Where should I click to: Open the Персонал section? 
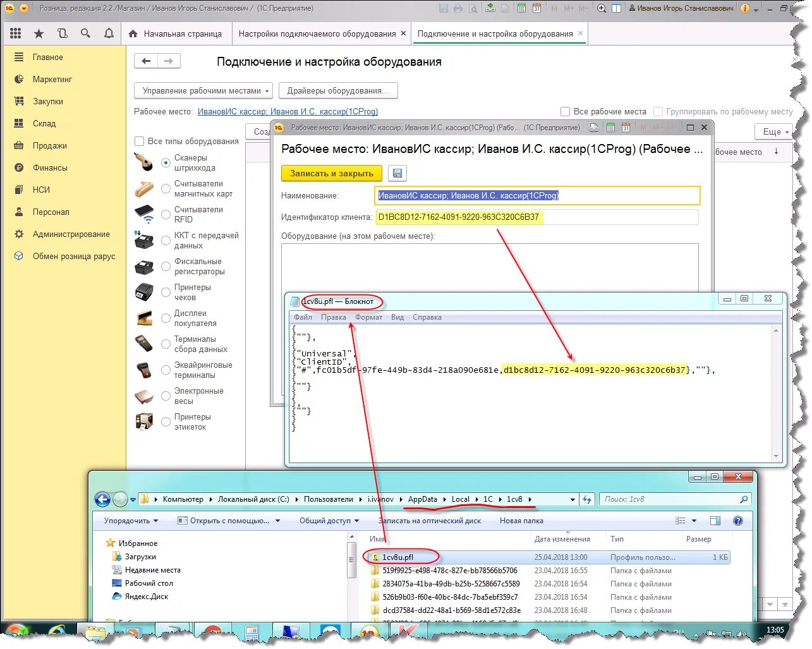click(x=51, y=212)
